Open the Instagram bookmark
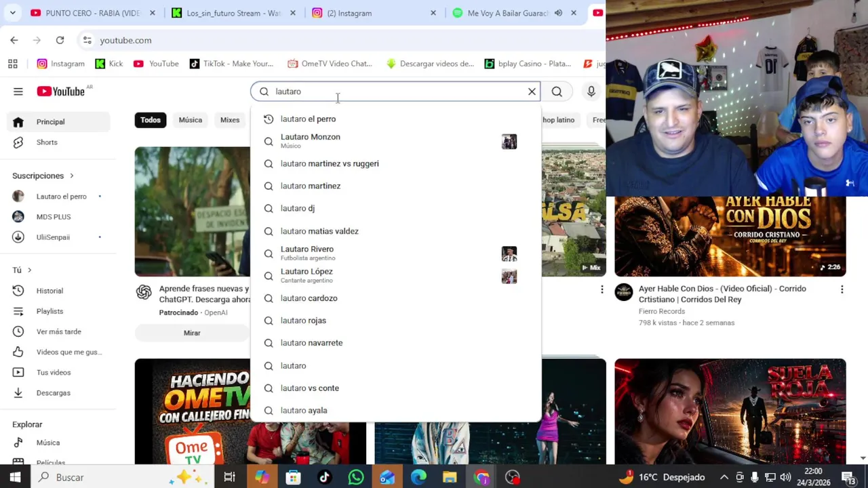Image resolution: width=868 pixels, height=488 pixels. click(61, 64)
